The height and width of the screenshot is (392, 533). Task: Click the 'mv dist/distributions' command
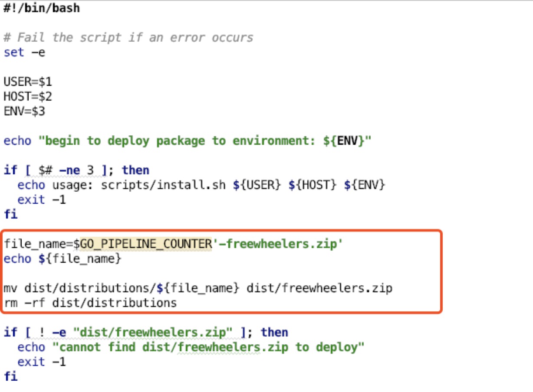point(198,288)
